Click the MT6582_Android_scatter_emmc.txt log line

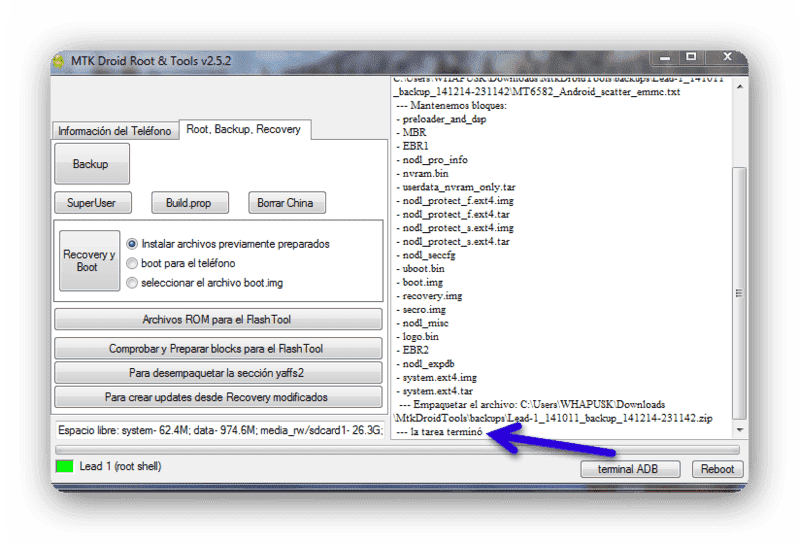tap(537, 92)
